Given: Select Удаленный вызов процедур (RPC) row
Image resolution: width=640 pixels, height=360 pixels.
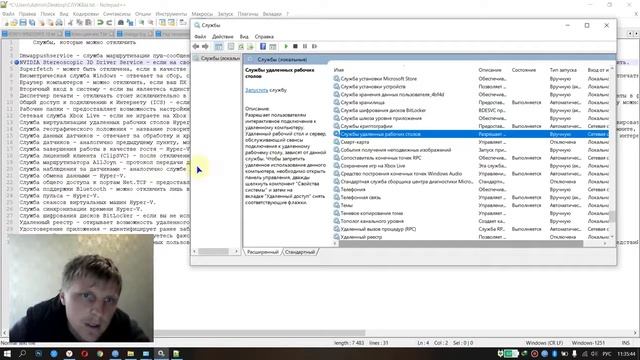Looking at the screenshot, I should tap(471, 229).
